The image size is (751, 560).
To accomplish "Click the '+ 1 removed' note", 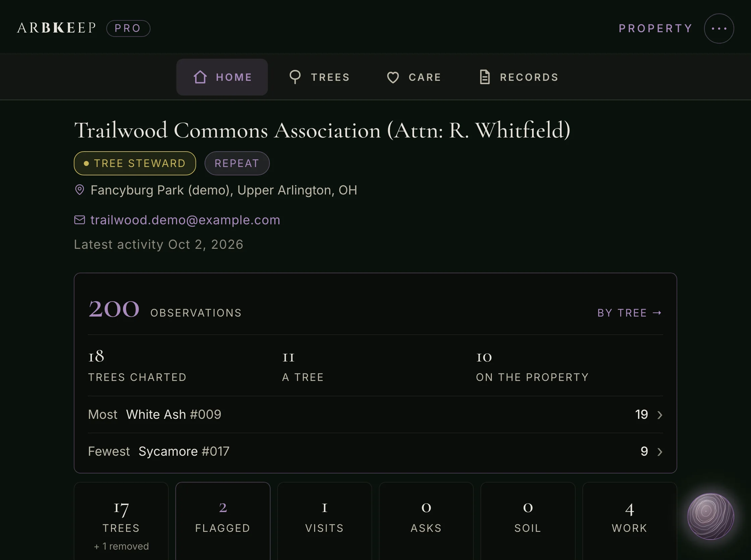I will (x=121, y=547).
